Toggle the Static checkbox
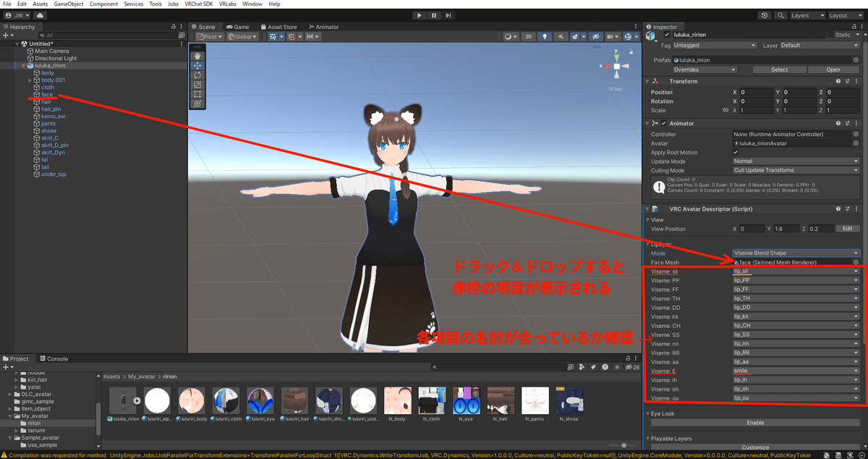This screenshot has width=868, height=459. pos(830,35)
